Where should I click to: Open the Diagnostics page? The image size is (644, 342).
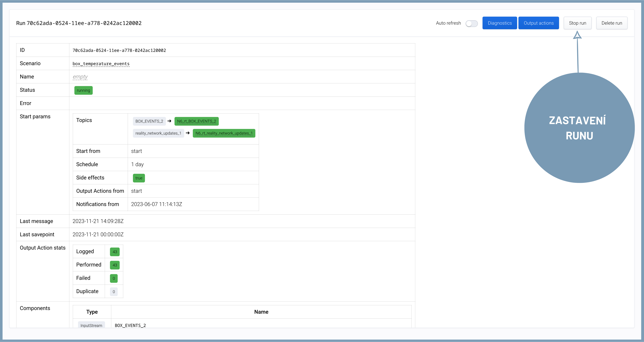(x=499, y=23)
